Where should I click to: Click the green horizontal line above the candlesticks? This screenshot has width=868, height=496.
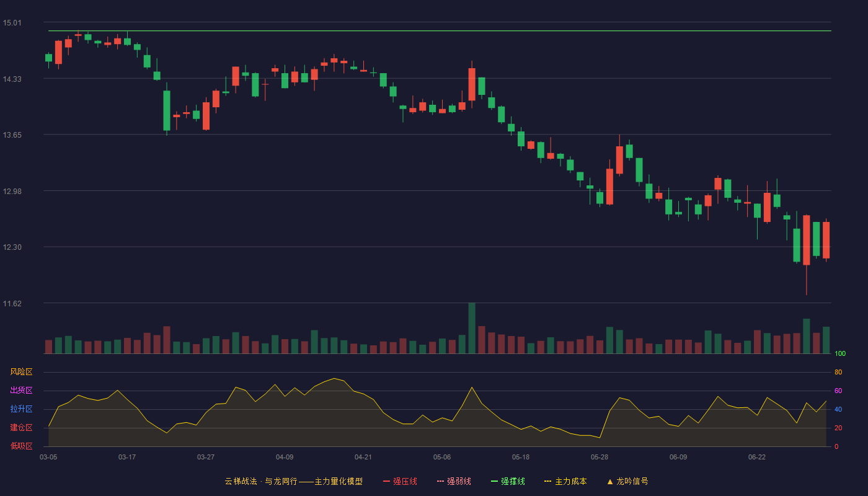click(440, 30)
